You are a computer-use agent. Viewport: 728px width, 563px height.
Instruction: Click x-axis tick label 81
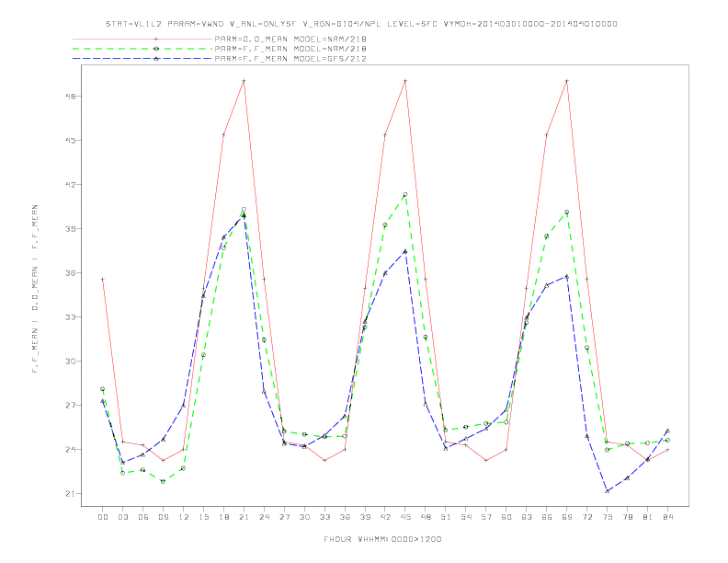coord(648,517)
